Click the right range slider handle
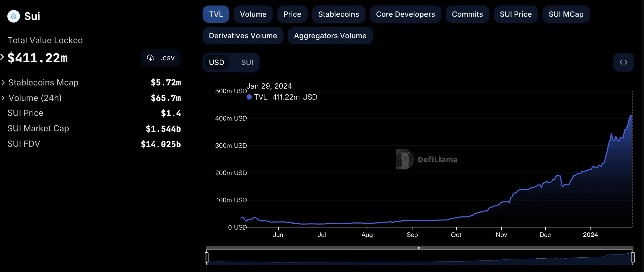 pos(633,257)
